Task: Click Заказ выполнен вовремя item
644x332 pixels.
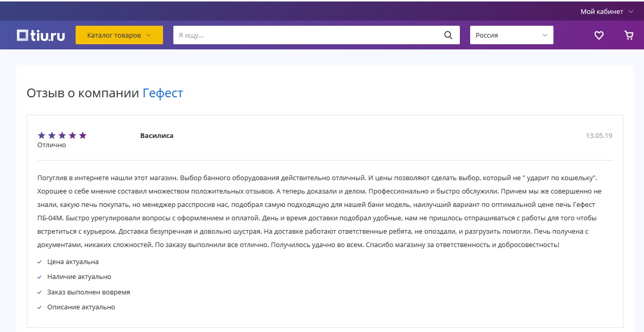Action: pos(88,292)
